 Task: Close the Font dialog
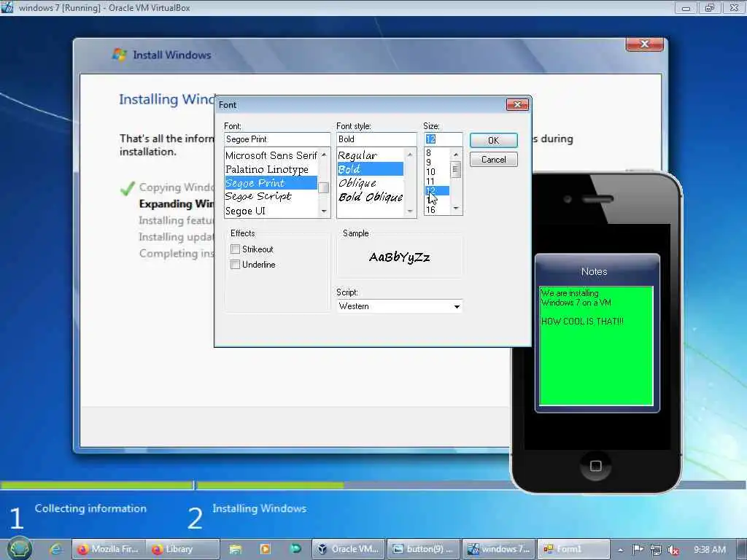pyautogui.click(x=517, y=105)
